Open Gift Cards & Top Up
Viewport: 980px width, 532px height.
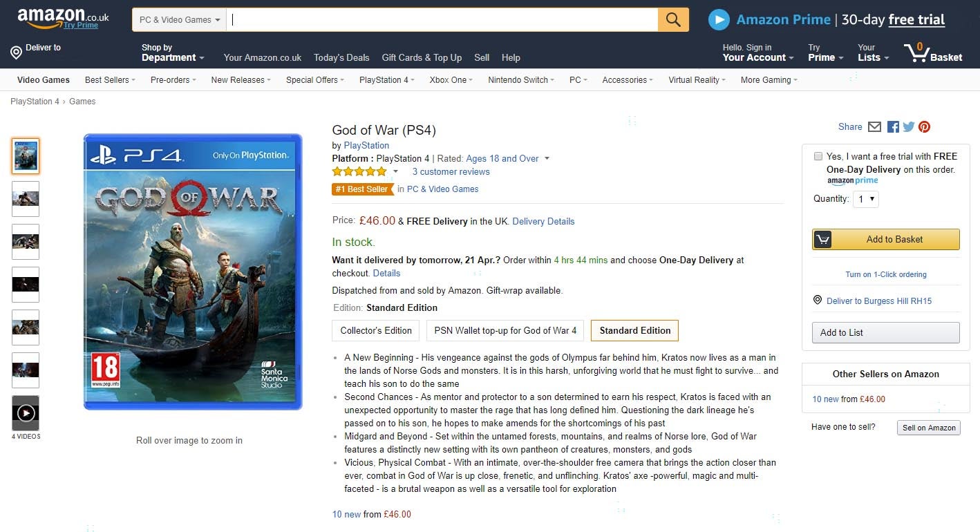(x=422, y=58)
